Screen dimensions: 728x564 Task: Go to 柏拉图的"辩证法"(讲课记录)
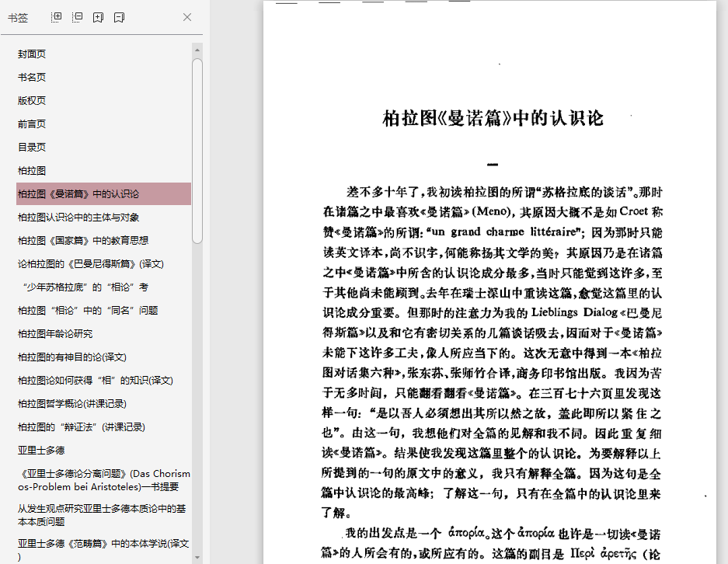82,426
